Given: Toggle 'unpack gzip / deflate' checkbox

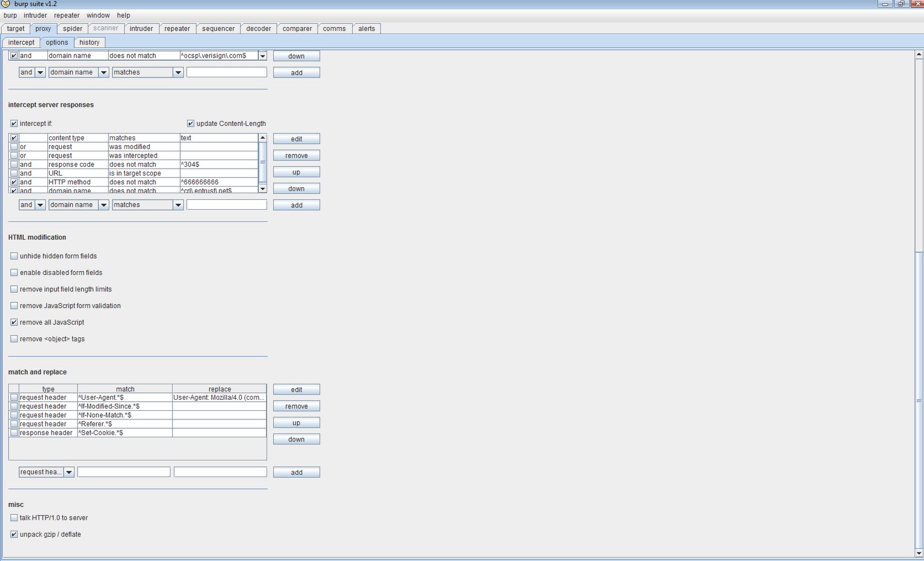Looking at the screenshot, I should [14, 534].
